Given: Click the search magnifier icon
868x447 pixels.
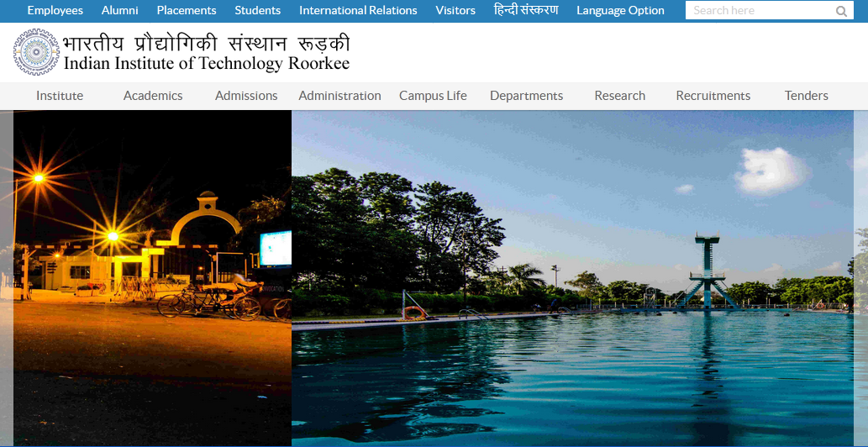Looking at the screenshot, I should click(841, 11).
